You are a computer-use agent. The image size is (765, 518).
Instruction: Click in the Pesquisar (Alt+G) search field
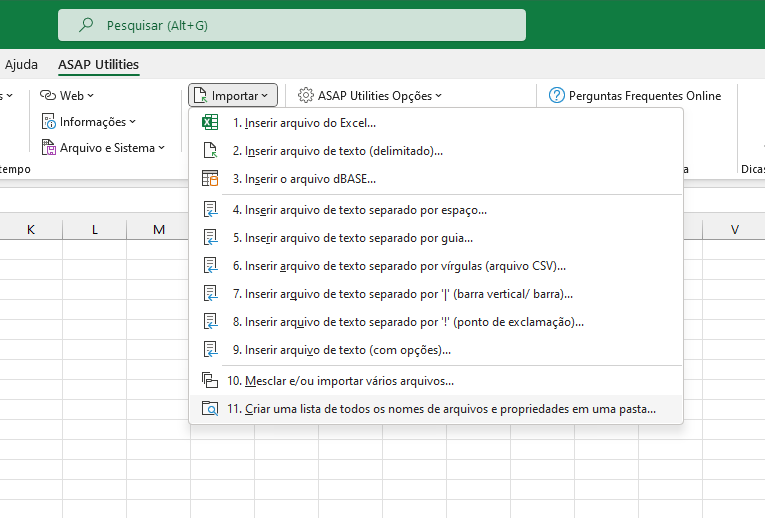(x=292, y=25)
